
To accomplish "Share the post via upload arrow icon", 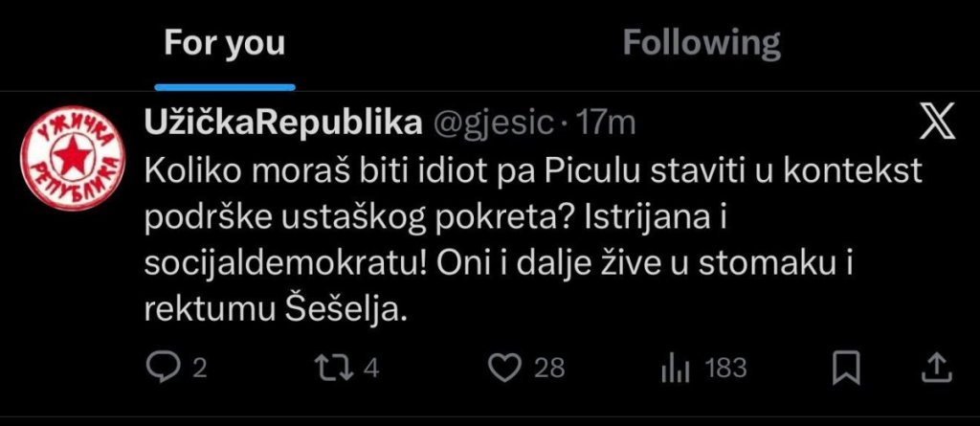I will tap(939, 367).
